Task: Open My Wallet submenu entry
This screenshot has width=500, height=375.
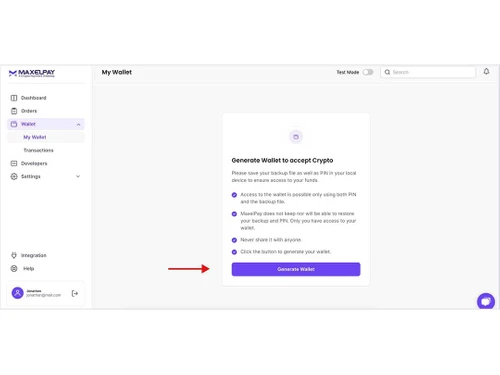Action: click(x=46, y=137)
